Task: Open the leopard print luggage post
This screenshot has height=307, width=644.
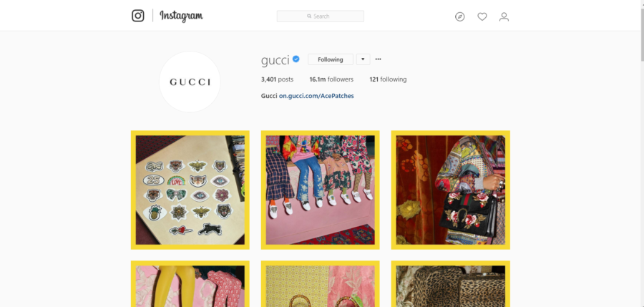Action: [x=451, y=283]
